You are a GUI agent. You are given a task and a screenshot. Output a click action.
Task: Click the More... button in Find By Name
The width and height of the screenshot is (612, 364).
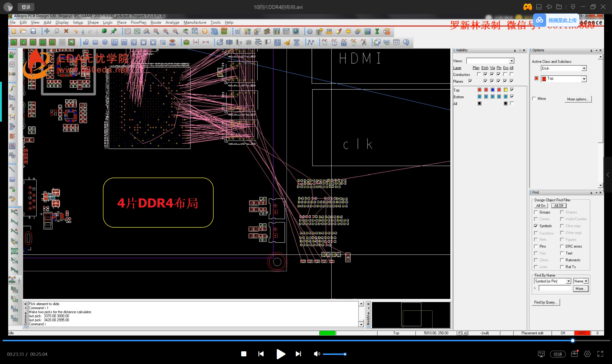(580, 289)
